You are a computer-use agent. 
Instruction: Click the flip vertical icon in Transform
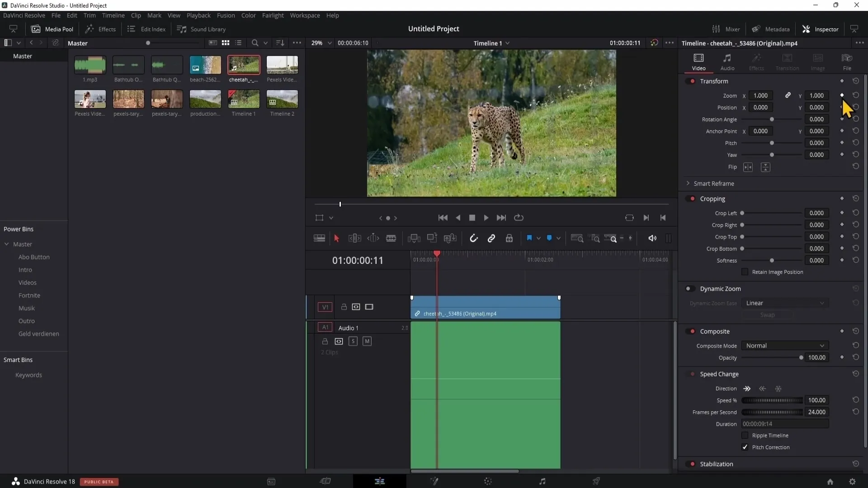[x=765, y=167]
